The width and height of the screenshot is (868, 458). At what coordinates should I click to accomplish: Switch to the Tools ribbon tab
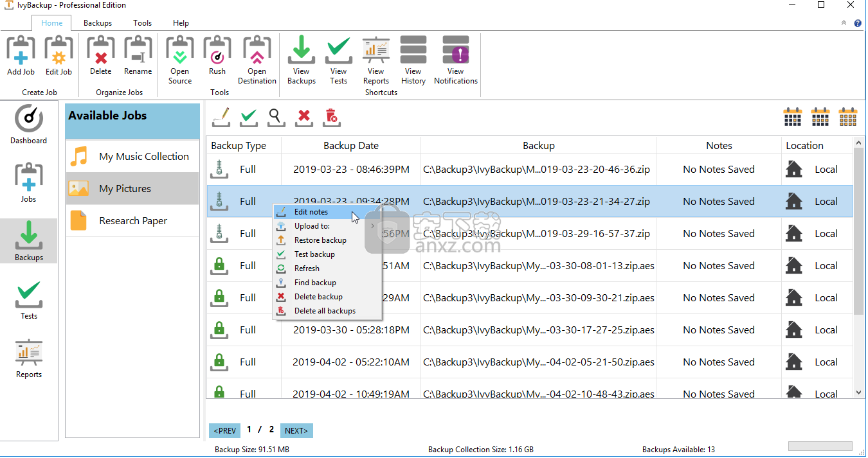pos(143,23)
